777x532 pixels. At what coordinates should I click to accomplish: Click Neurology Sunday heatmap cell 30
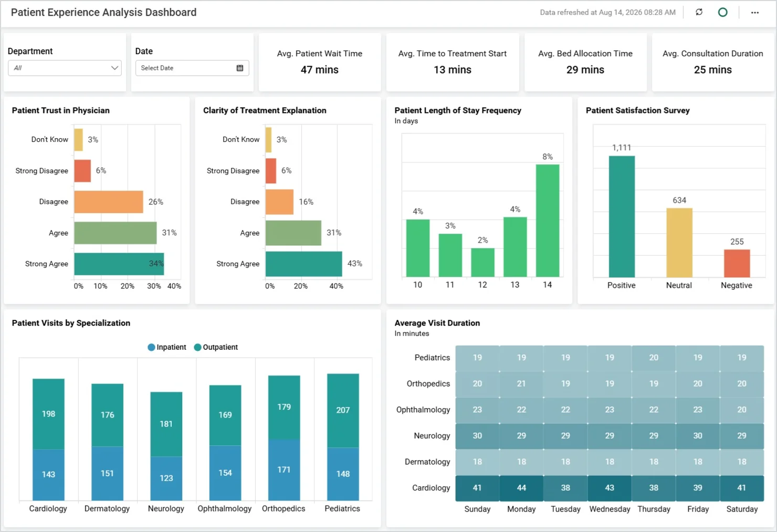pyautogui.click(x=477, y=436)
